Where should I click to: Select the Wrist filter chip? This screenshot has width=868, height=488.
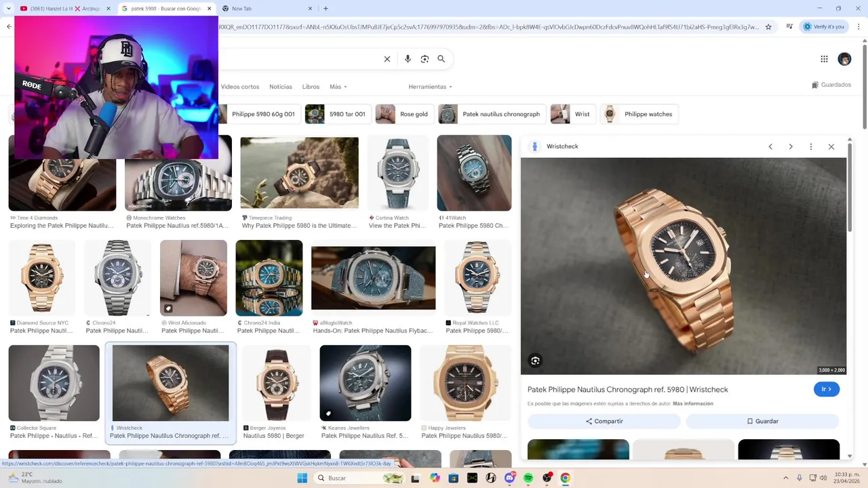pos(572,114)
